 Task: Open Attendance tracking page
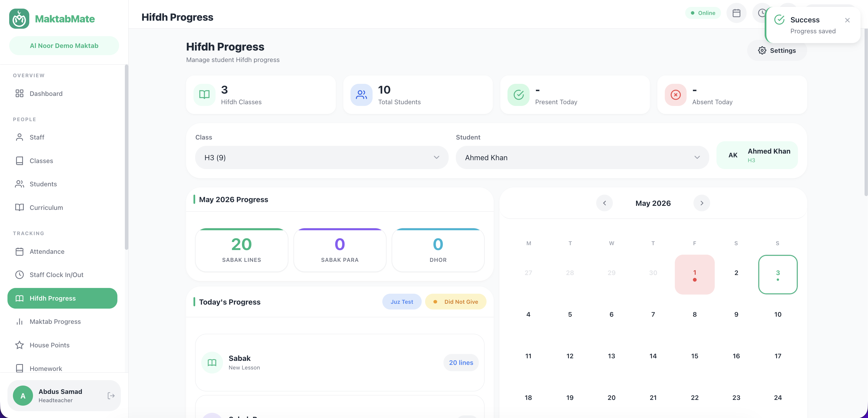coord(62,251)
